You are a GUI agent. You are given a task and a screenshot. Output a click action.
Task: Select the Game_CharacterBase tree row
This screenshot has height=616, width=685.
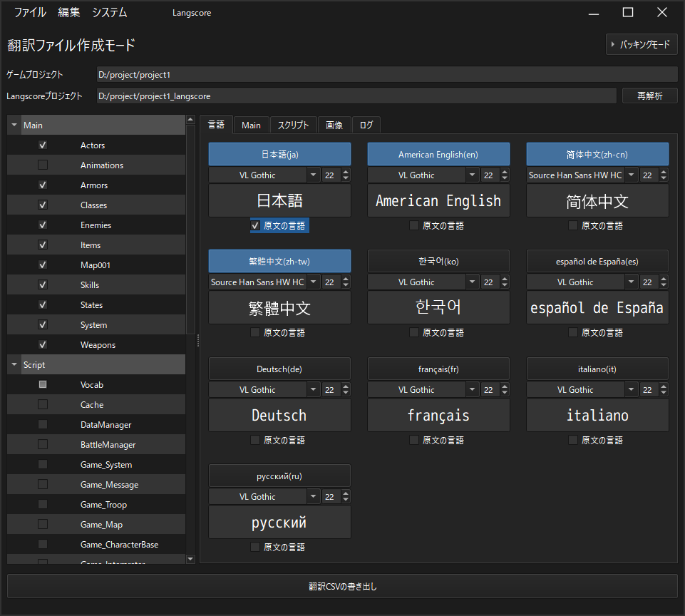pyautogui.click(x=96, y=545)
